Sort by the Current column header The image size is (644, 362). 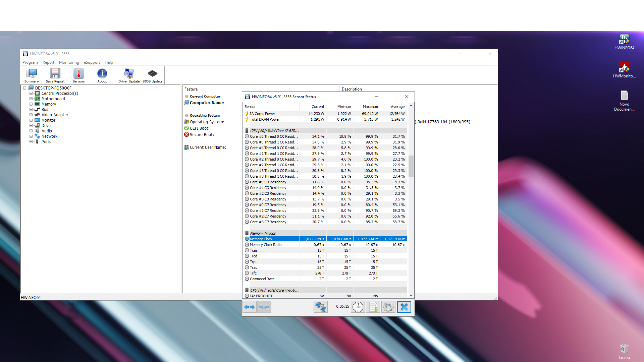pyautogui.click(x=313, y=107)
